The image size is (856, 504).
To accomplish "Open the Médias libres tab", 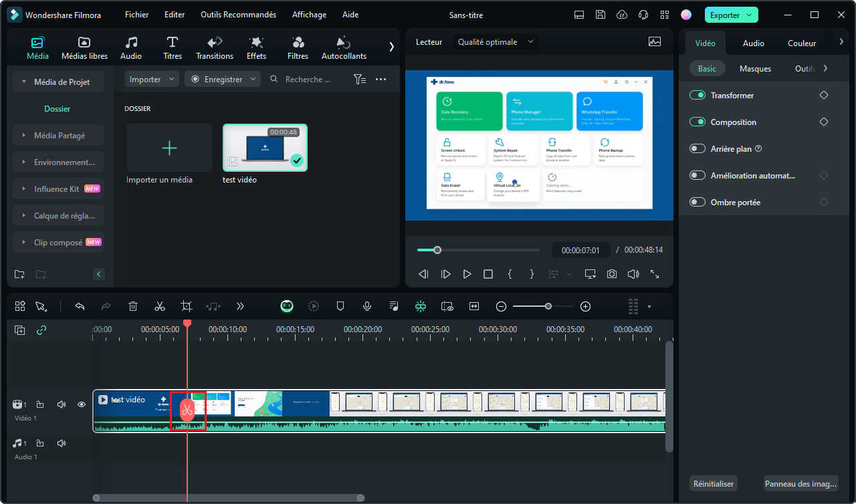I will point(84,47).
